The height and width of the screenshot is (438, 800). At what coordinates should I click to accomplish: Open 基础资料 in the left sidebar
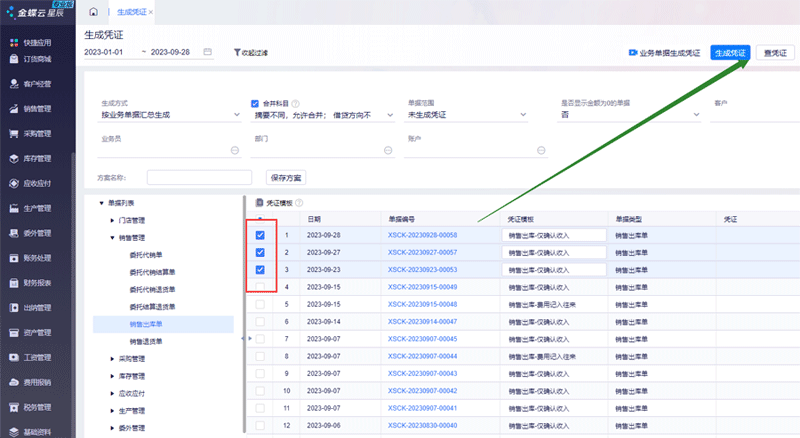click(31, 432)
